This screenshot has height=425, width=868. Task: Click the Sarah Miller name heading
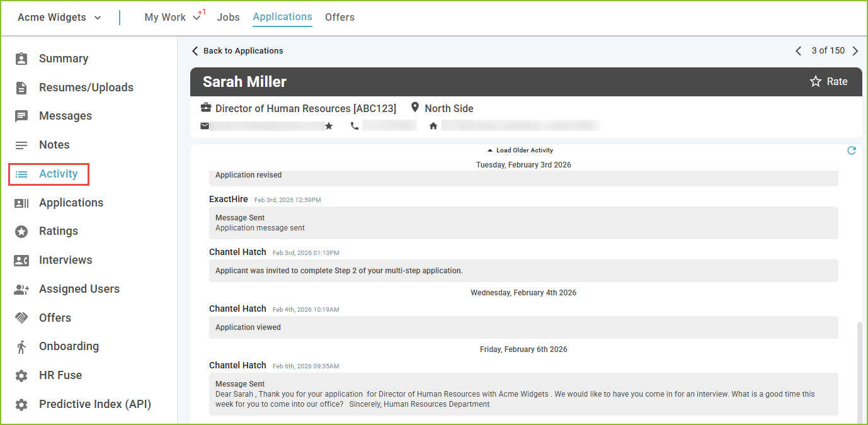[244, 82]
